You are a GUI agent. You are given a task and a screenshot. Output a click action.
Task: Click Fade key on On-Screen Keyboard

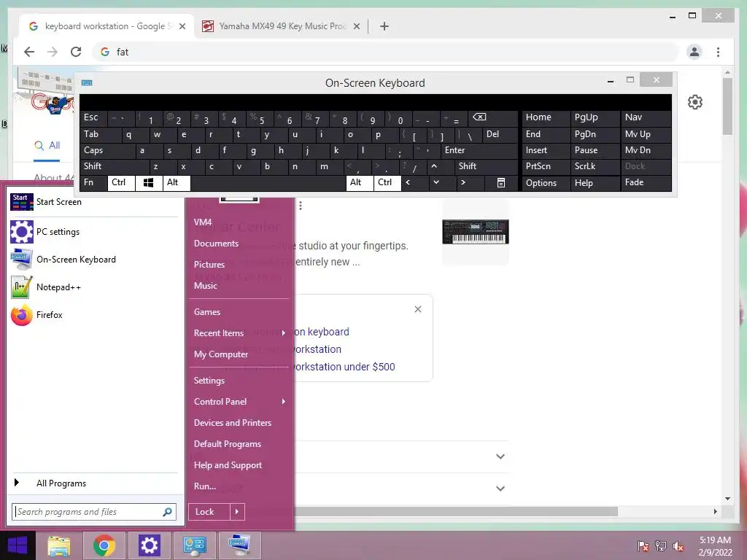[646, 183]
